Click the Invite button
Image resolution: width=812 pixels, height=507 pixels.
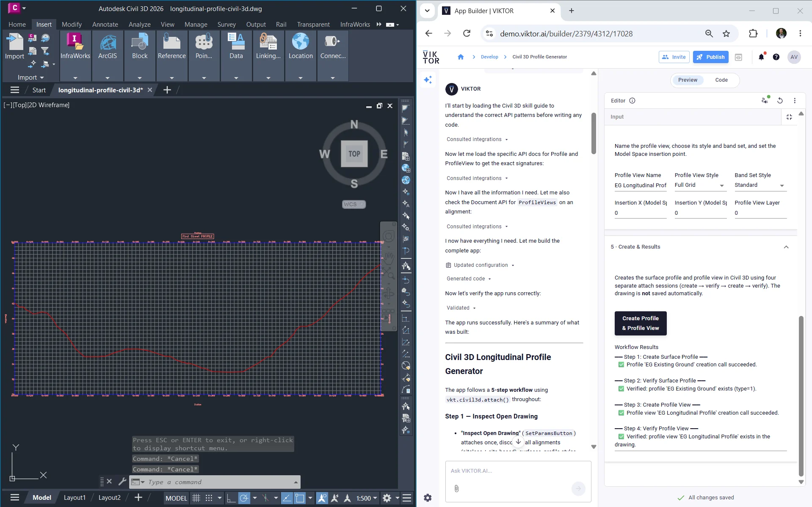point(674,57)
